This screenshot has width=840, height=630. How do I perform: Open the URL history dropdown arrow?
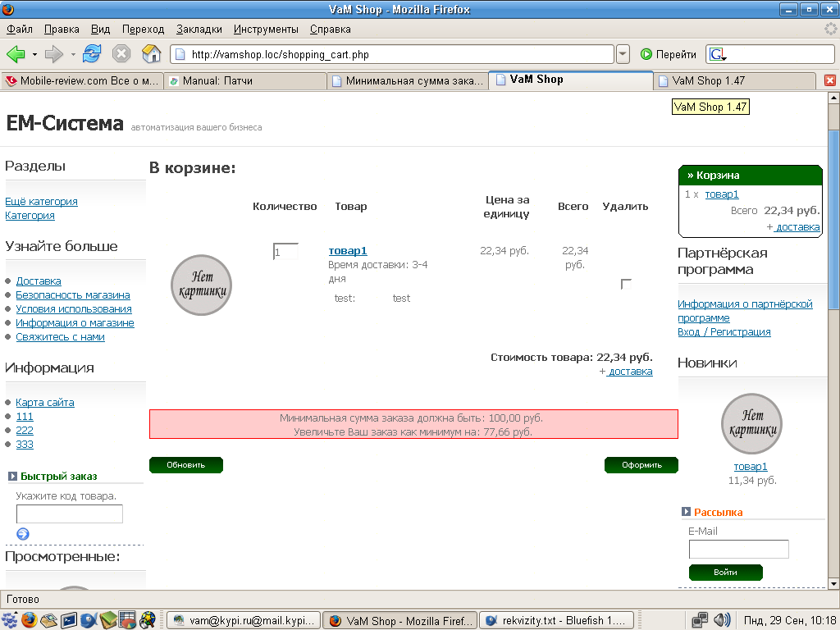click(x=623, y=54)
